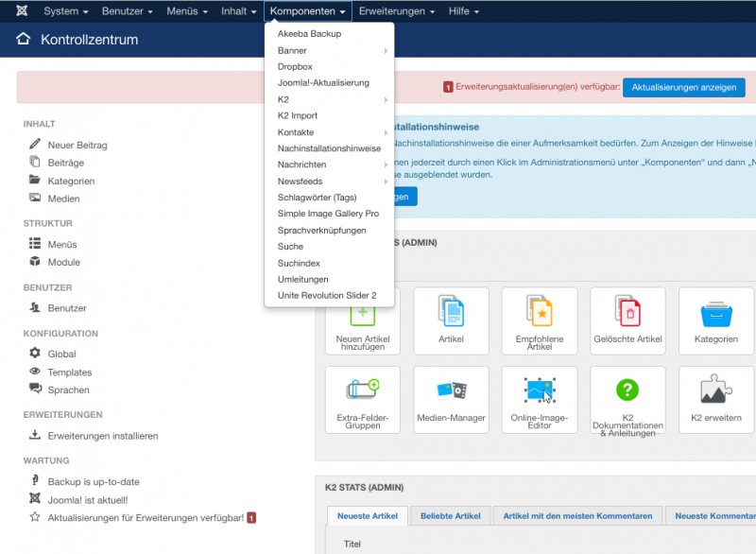
Task: Open the System dropdown menu
Action: click(65, 11)
